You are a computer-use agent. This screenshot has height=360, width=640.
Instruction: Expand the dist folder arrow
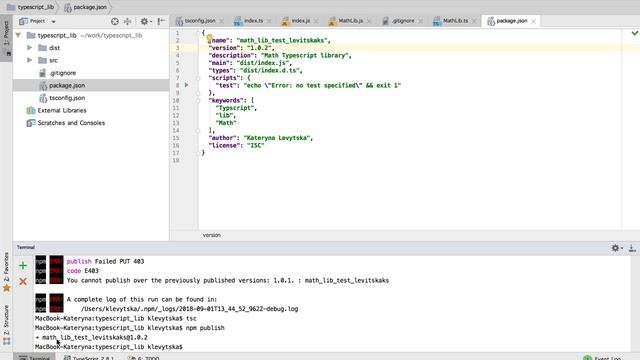tap(29, 48)
